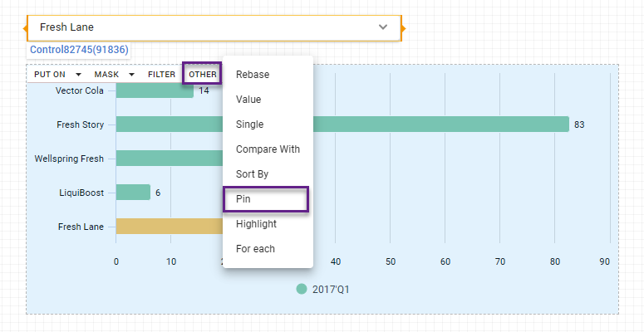Choose Value in the menu
Image resolution: width=644 pixels, height=332 pixels.
pyautogui.click(x=248, y=100)
